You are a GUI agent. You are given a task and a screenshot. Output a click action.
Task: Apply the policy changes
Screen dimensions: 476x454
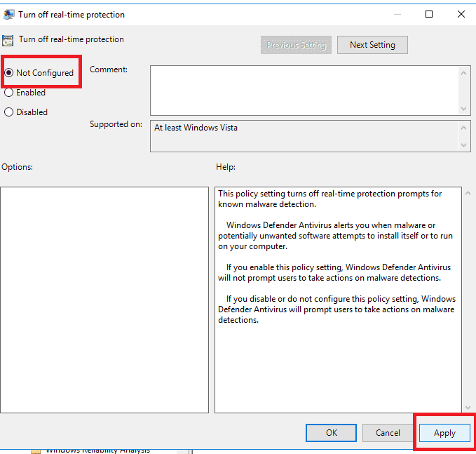pos(444,433)
